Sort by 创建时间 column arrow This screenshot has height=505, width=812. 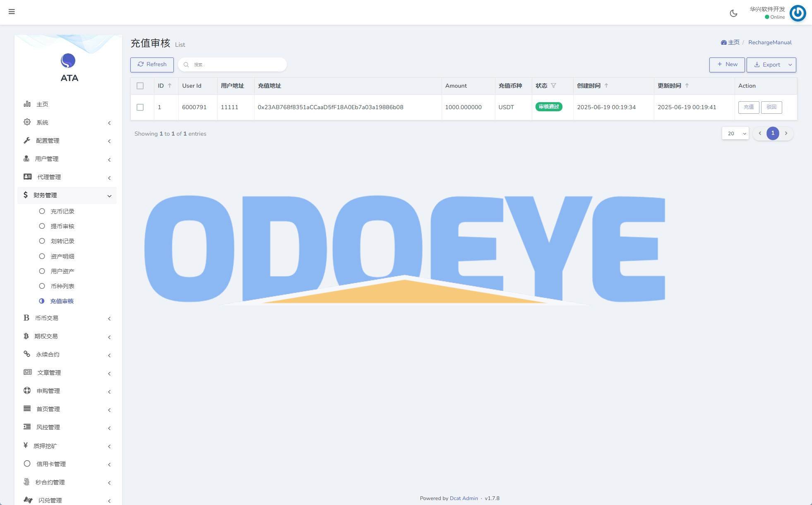pyautogui.click(x=606, y=86)
